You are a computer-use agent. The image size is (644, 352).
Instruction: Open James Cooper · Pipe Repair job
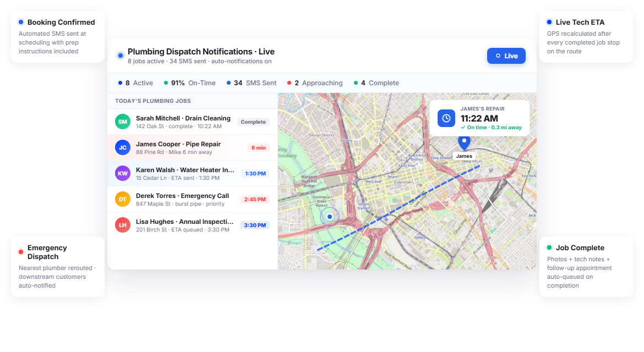point(192,148)
